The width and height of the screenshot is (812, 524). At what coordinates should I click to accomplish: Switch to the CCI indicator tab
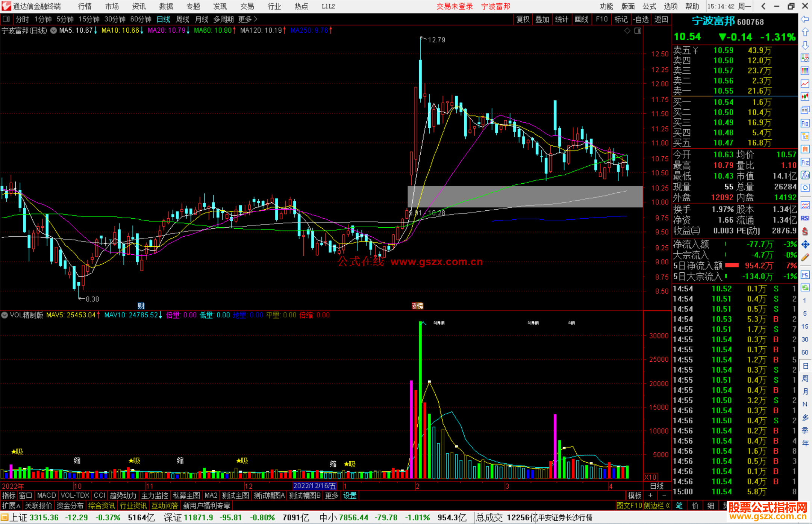tap(100, 495)
